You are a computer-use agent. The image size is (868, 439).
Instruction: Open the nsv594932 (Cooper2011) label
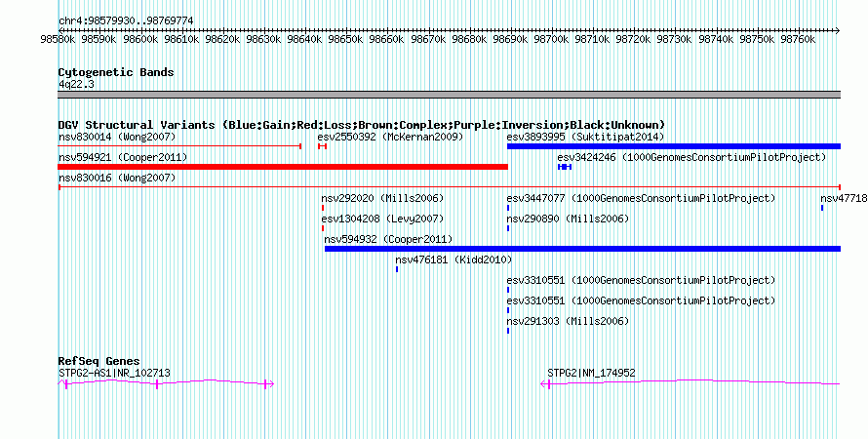tap(388, 240)
